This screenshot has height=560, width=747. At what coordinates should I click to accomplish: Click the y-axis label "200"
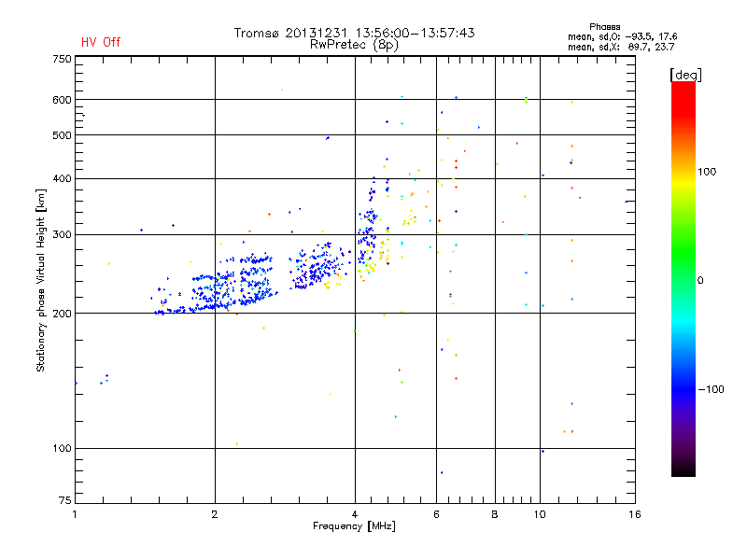coord(62,314)
